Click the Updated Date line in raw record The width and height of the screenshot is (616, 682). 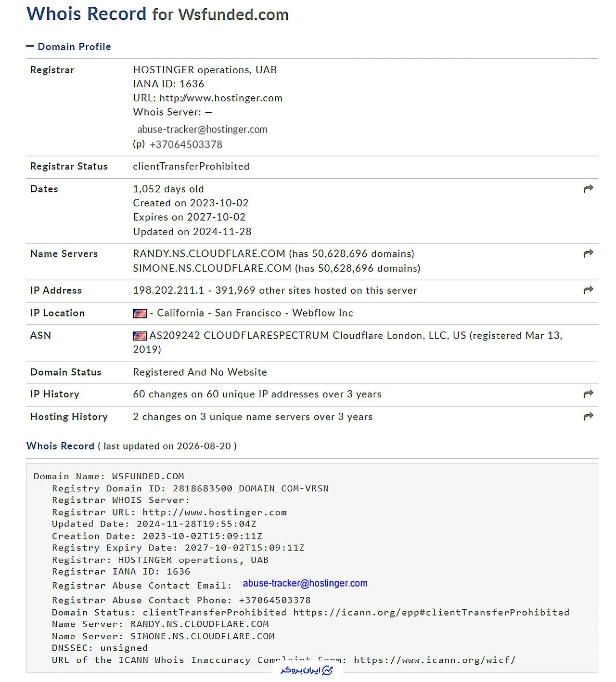tap(154, 524)
